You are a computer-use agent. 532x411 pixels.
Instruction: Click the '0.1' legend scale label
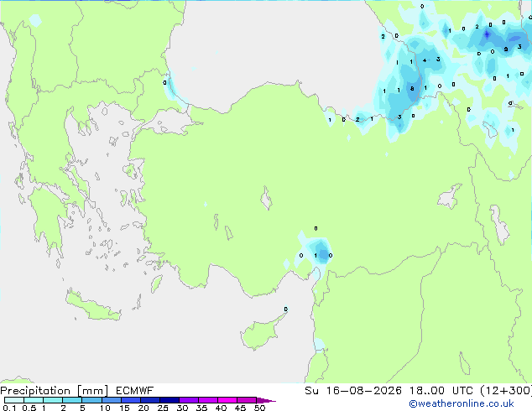9,408
